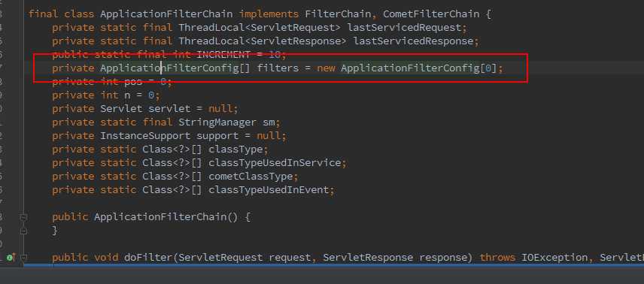The image size is (644, 284).
Task: Collapse the ApplicationFilterChain() constructor fold marker
Action: click(x=23, y=217)
